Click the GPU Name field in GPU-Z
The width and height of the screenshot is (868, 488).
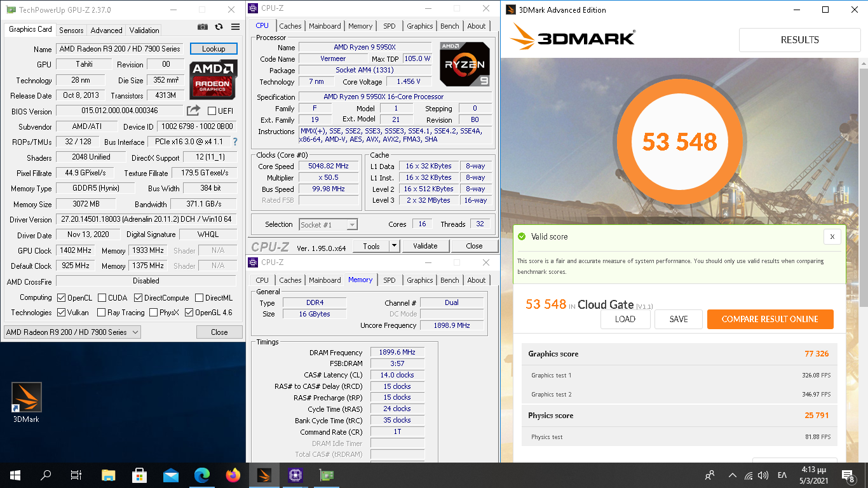(x=120, y=49)
